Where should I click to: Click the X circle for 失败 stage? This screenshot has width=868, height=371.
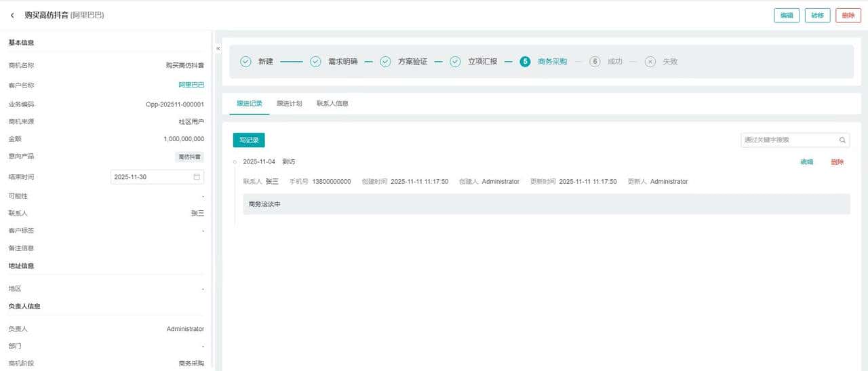coord(650,62)
